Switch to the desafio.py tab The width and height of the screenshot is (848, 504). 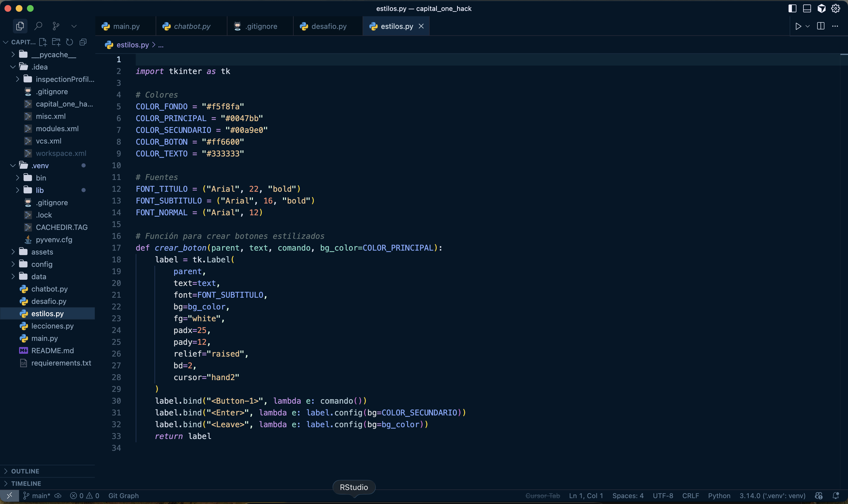[329, 26]
